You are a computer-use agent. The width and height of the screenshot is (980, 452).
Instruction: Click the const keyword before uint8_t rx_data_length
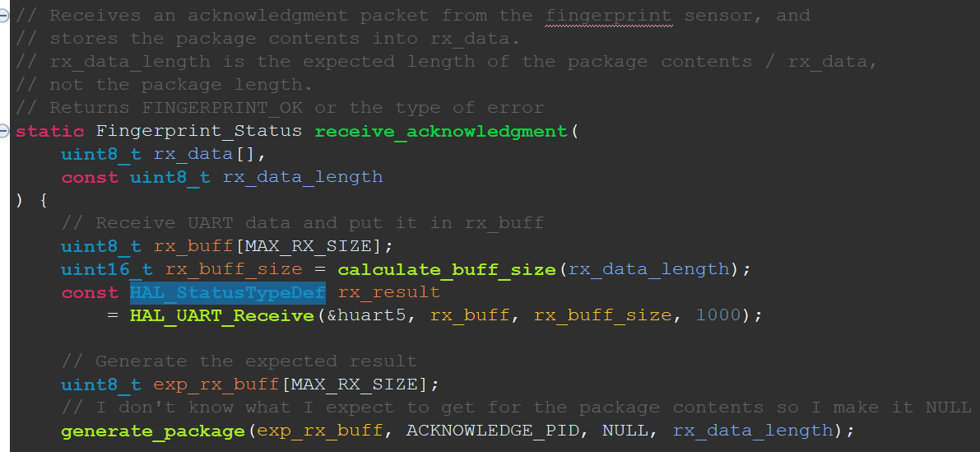(x=90, y=177)
